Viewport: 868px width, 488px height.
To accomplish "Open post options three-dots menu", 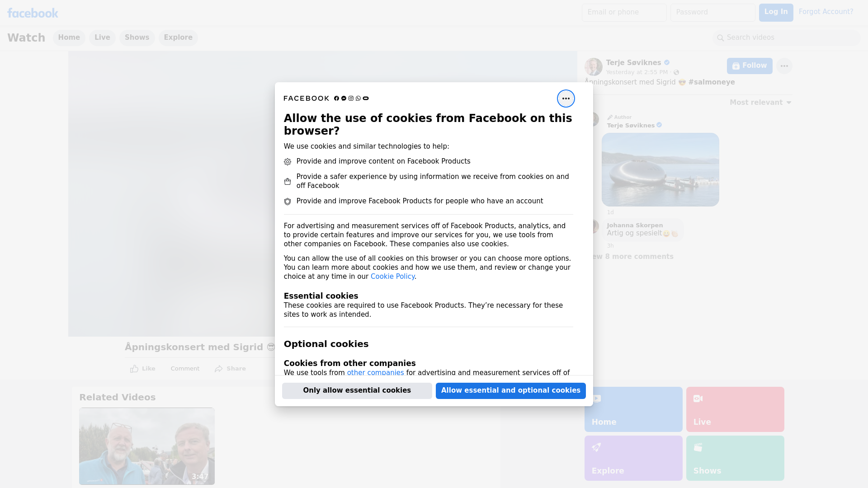I will click(x=784, y=66).
